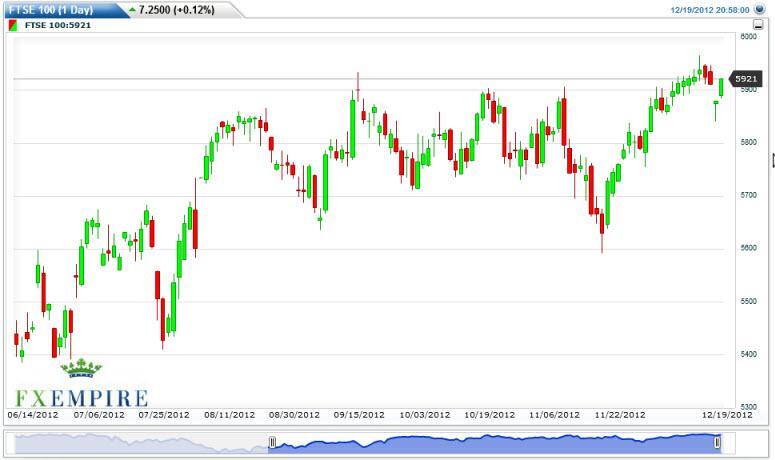Screen dimensions: 775x460
Task: Click the 12/19/2012 date axis label
Action: point(727,414)
